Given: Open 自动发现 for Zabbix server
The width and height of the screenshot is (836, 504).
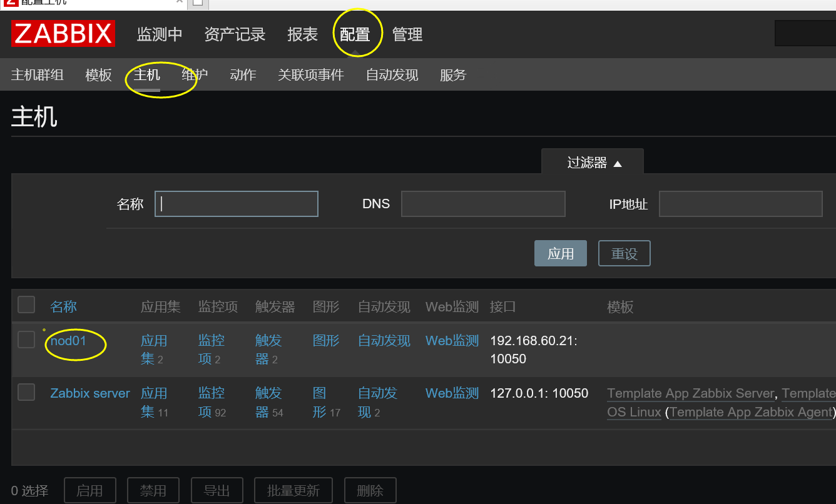Looking at the screenshot, I should (377, 402).
